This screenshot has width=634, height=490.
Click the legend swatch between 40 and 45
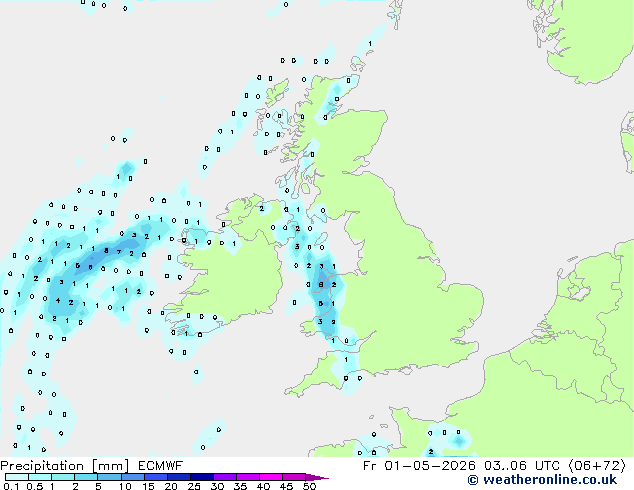271,477
